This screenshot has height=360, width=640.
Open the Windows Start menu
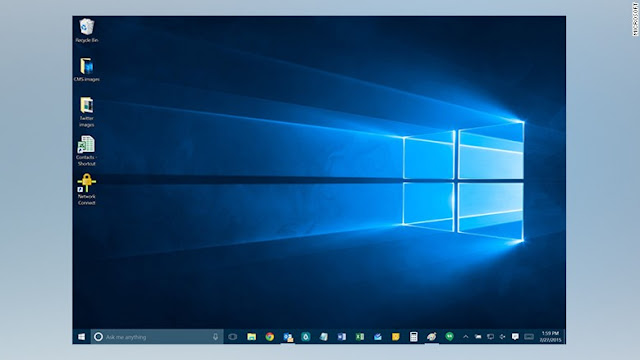81,337
